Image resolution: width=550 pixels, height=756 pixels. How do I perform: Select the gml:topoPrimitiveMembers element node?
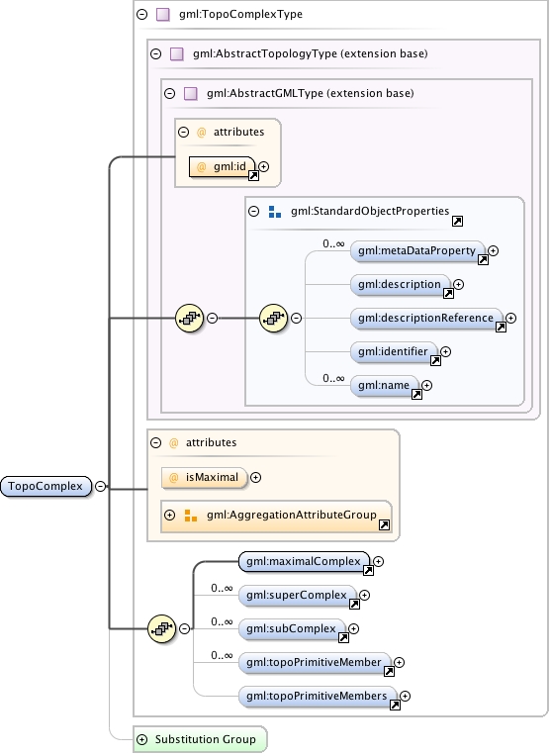318,697
